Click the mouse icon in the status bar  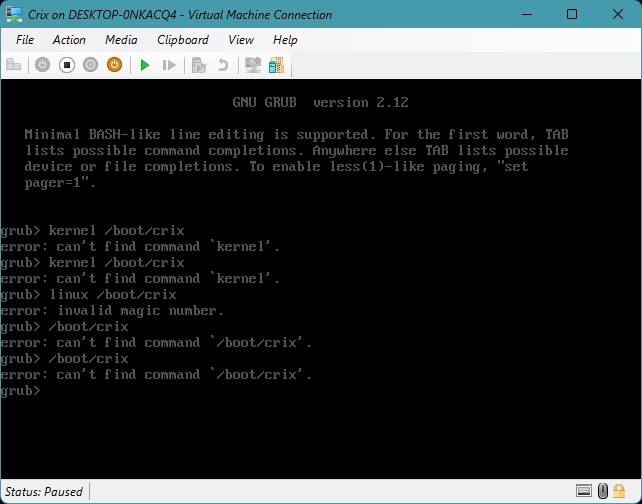(603, 491)
